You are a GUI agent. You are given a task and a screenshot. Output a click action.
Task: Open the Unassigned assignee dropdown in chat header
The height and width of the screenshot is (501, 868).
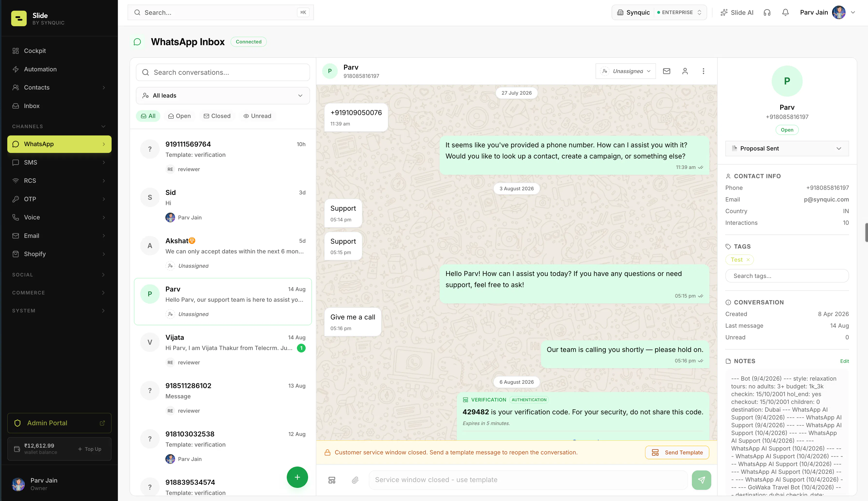click(x=626, y=71)
